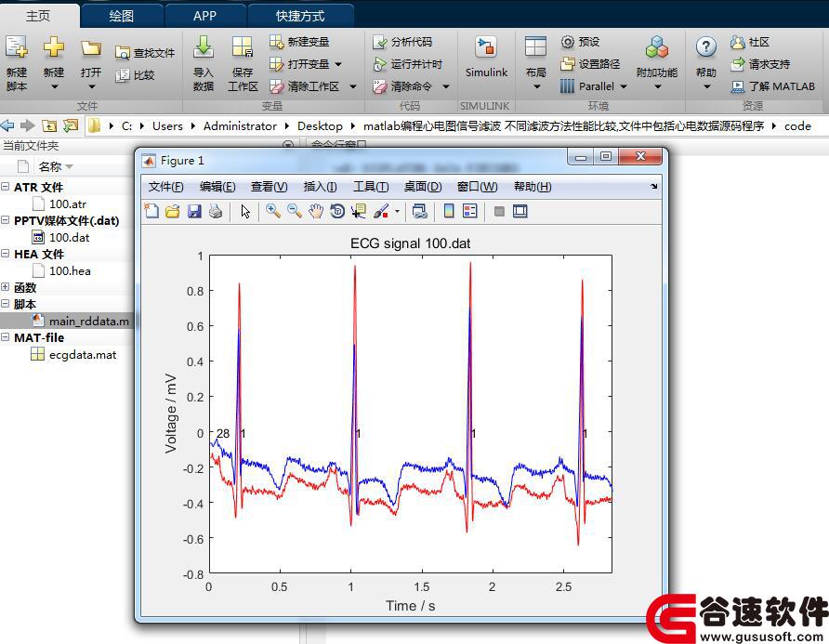Click Insert Legend icon
Screen dimensions: 829x644
(x=469, y=211)
